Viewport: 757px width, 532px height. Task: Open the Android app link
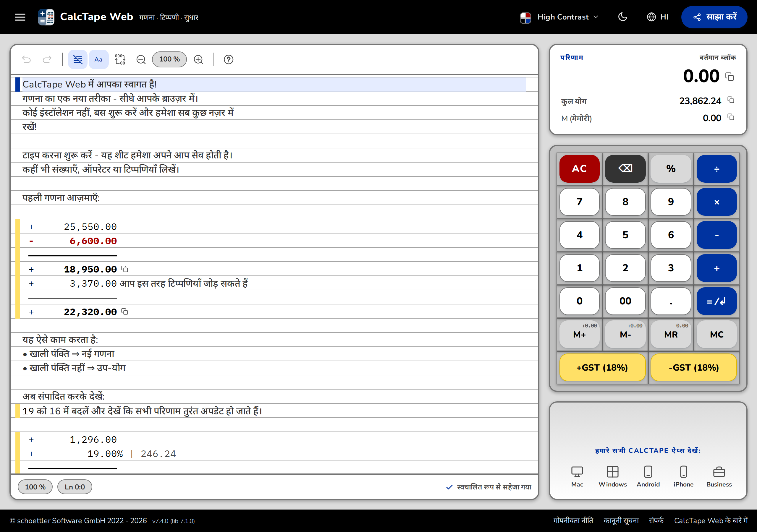[x=648, y=476]
